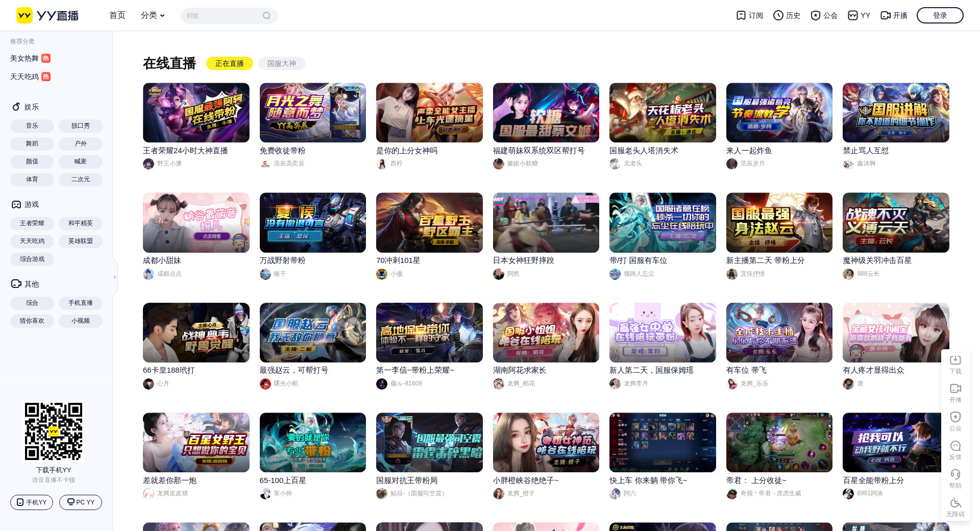This screenshot has height=531, width=980.
Task: Select 体育 category tag
Action: [x=32, y=179]
